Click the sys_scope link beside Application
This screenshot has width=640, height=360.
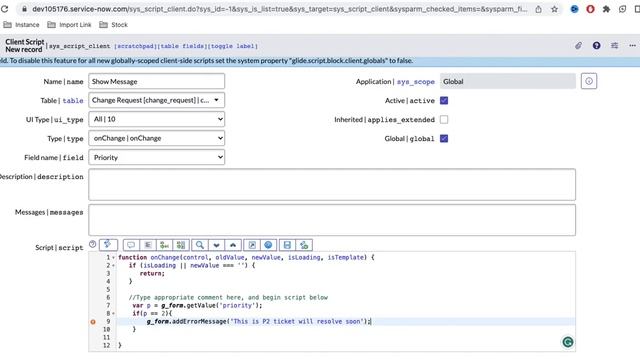416,82
